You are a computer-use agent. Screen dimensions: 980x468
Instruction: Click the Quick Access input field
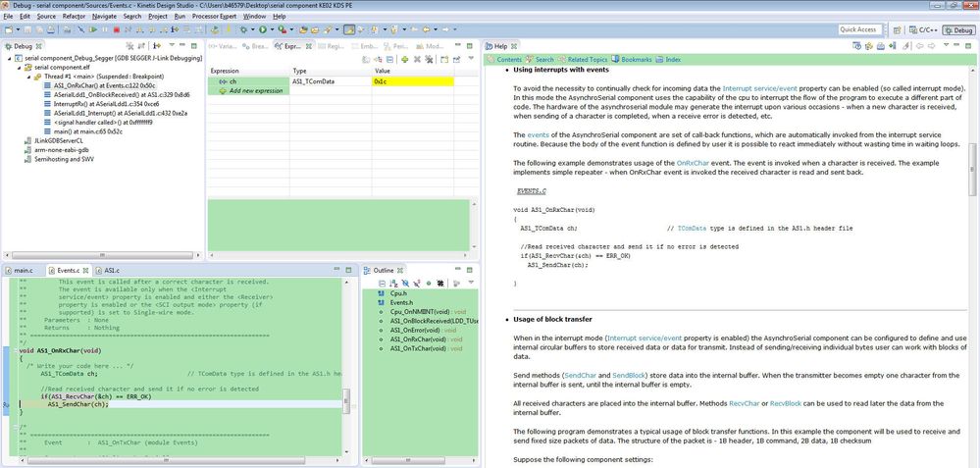click(x=860, y=29)
